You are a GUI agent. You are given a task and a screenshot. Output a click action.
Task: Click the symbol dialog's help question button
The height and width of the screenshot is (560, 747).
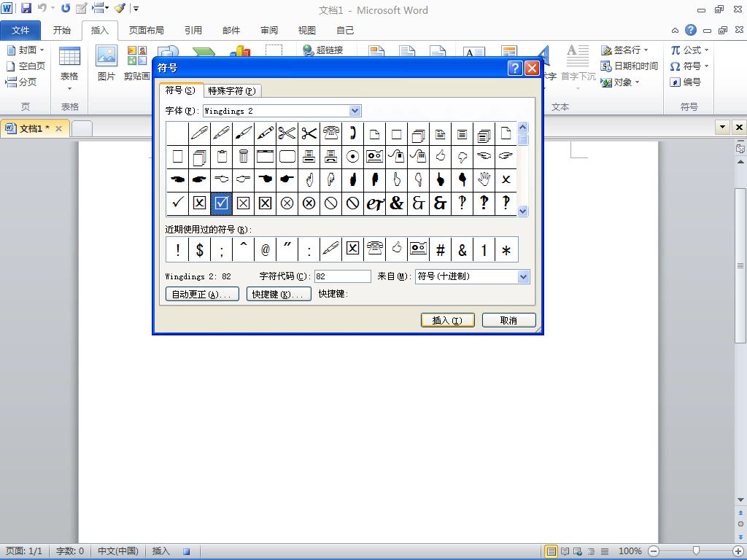tap(515, 68)
